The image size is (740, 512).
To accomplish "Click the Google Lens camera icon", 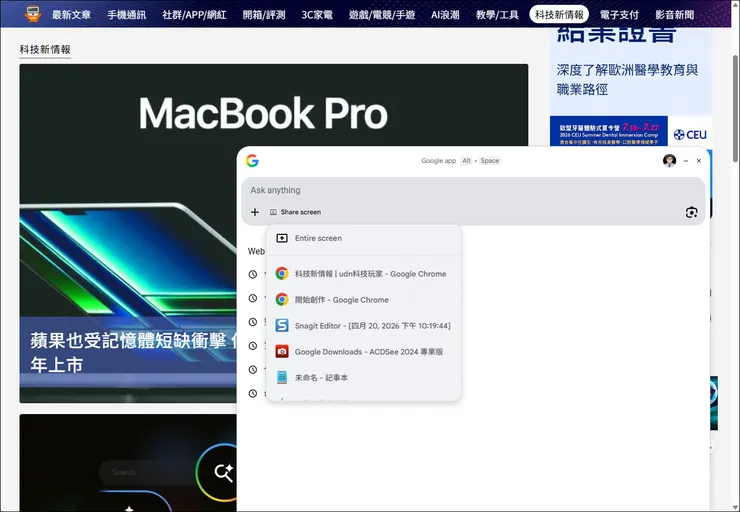I will (691, 212).
